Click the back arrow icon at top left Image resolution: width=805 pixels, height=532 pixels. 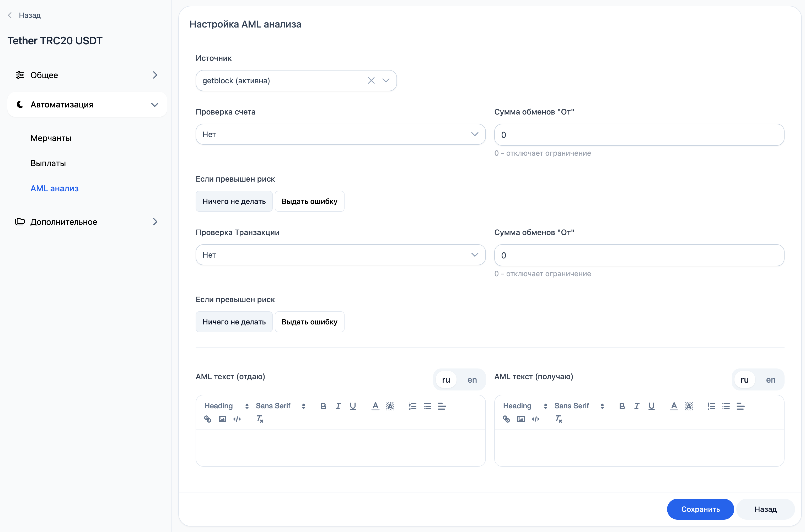[x=10, y=15]
